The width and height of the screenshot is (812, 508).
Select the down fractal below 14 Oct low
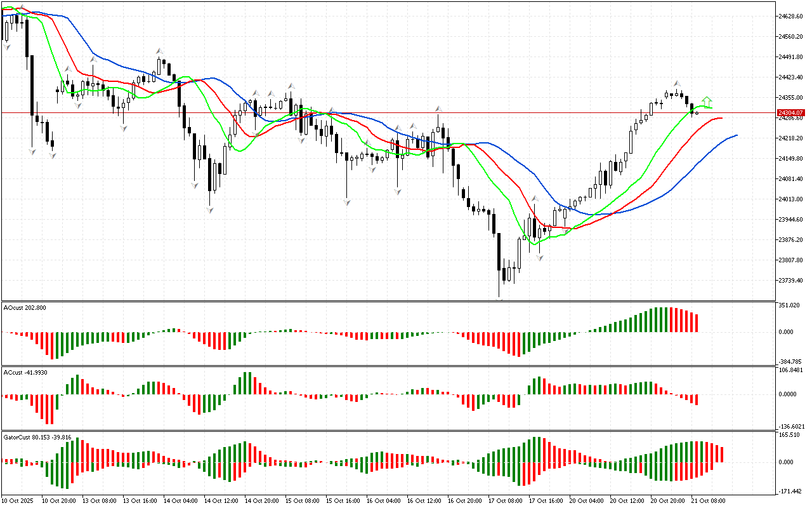pyautogui.click(x=209, y=210)
